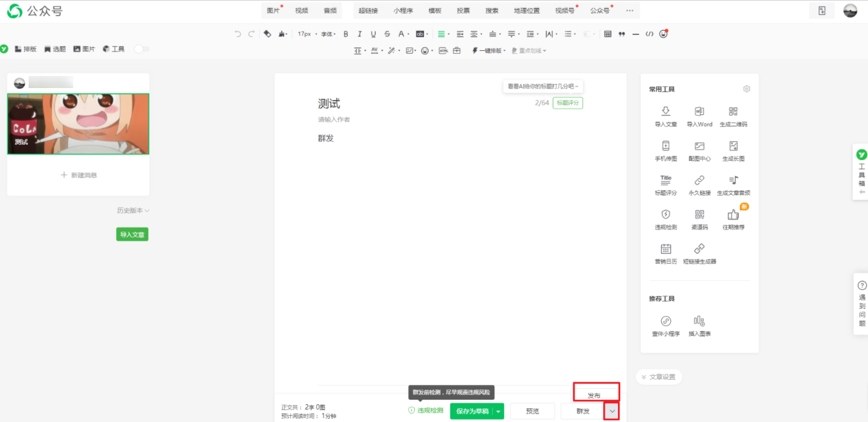Insert a table

coord(608,34)
